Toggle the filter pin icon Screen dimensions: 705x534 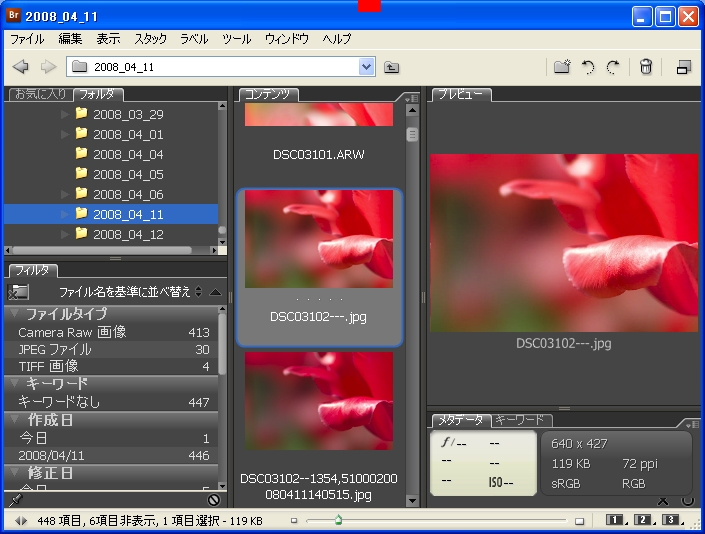(x=16, y=500)
